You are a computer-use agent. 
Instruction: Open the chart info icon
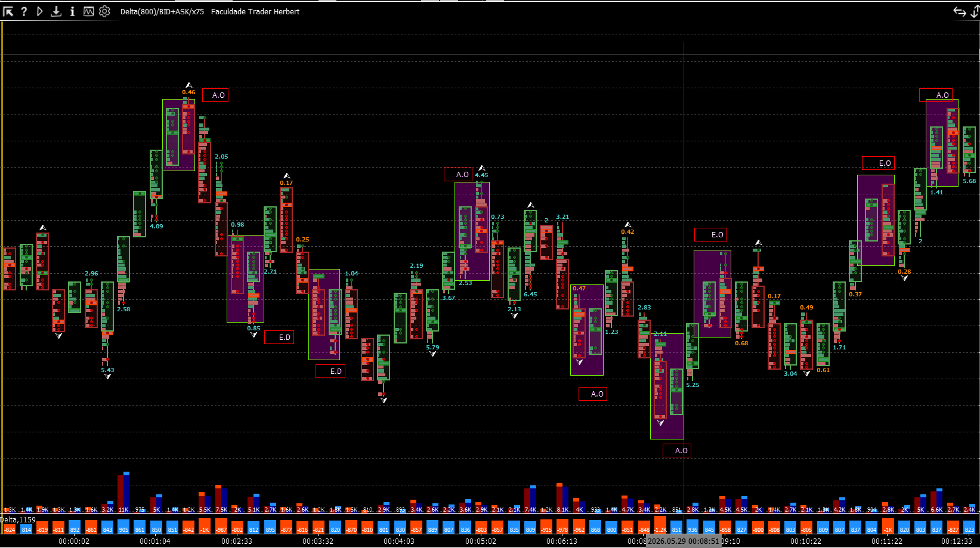[x=72, y=11]
